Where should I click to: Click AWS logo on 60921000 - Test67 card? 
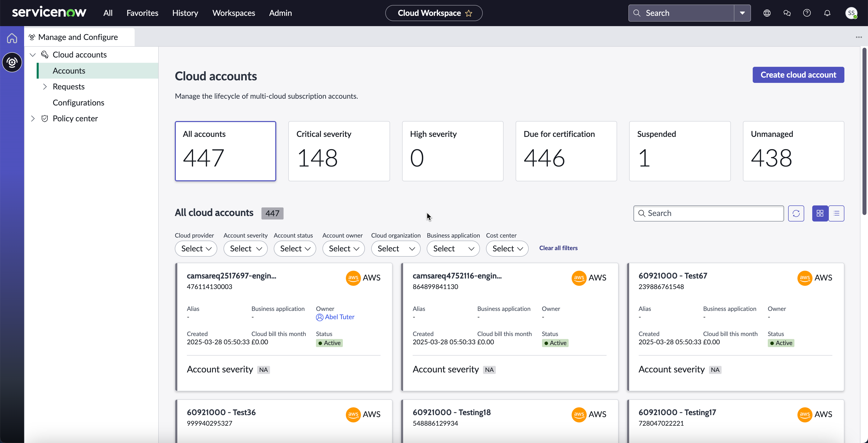click(805, 278)
